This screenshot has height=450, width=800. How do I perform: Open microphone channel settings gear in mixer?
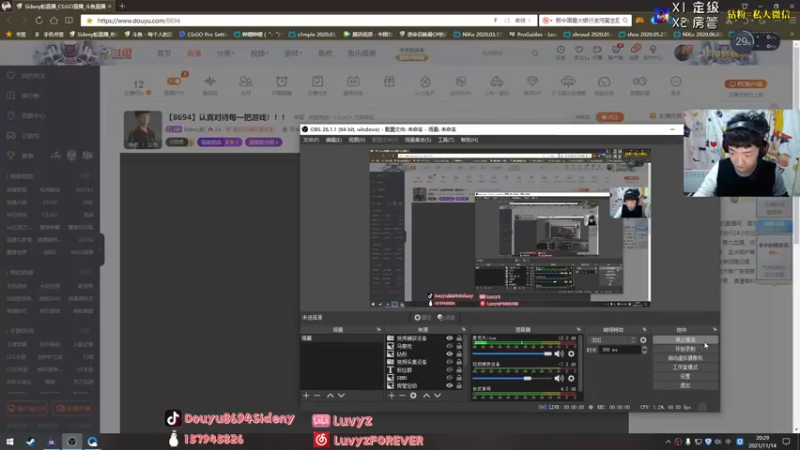point(571,354)
